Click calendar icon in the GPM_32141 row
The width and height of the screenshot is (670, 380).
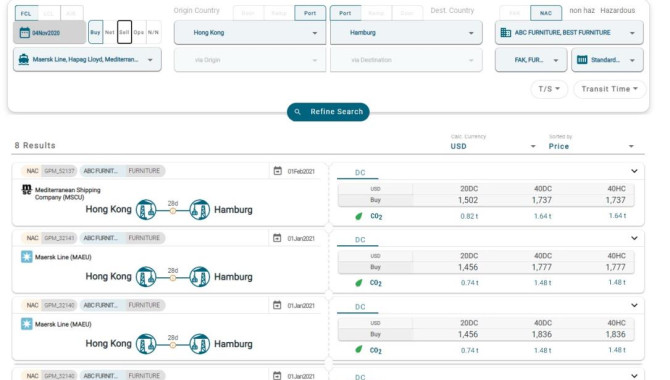(277, 238)
